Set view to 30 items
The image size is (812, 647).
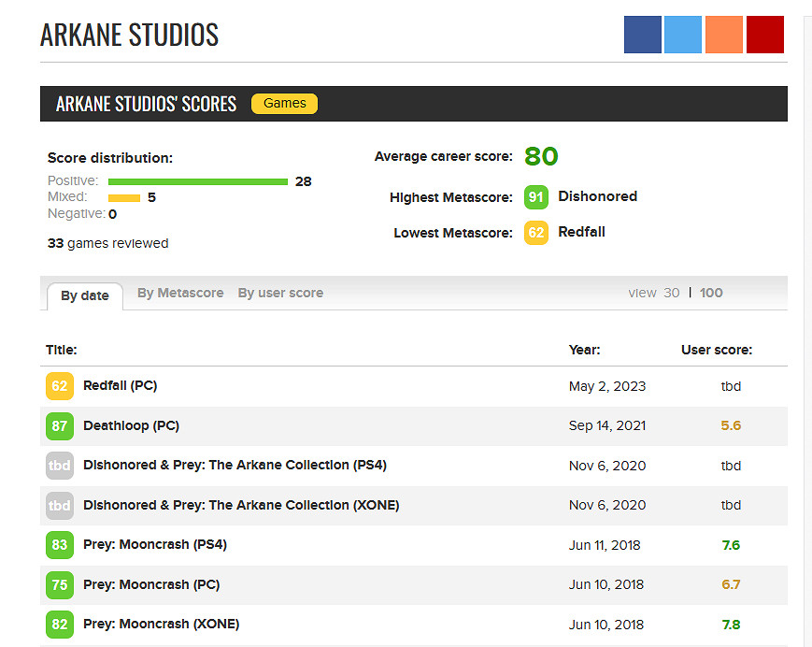[x=671, y=293]
